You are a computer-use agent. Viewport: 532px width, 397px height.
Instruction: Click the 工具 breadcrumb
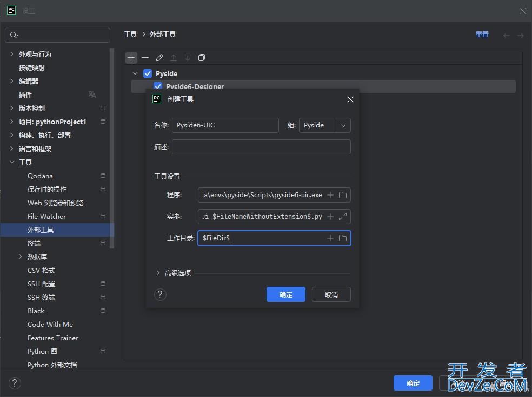tap(130, 35)
